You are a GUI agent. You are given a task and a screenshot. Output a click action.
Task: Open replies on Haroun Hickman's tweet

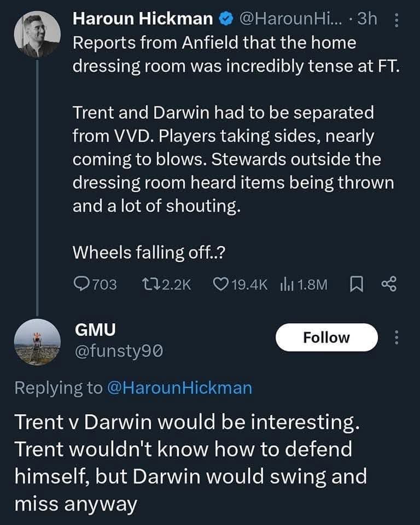tap(81, 284)
